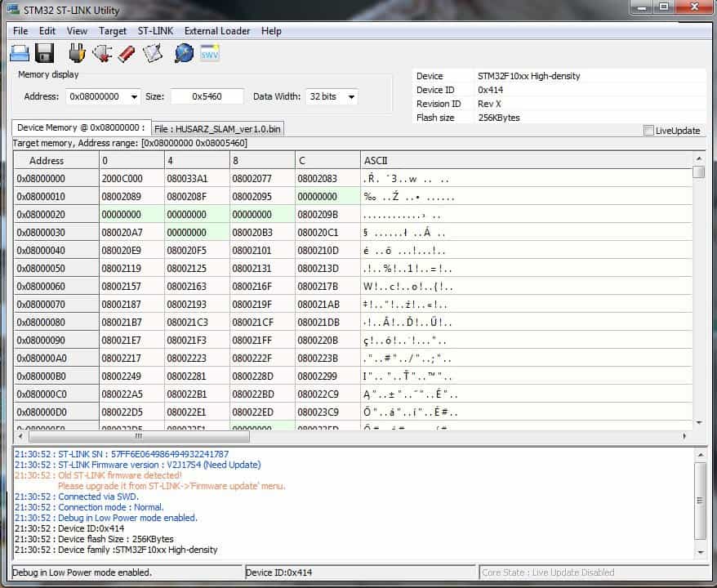Open the View menu
This screenshot has height=588, width=717.
pos(77,31)
